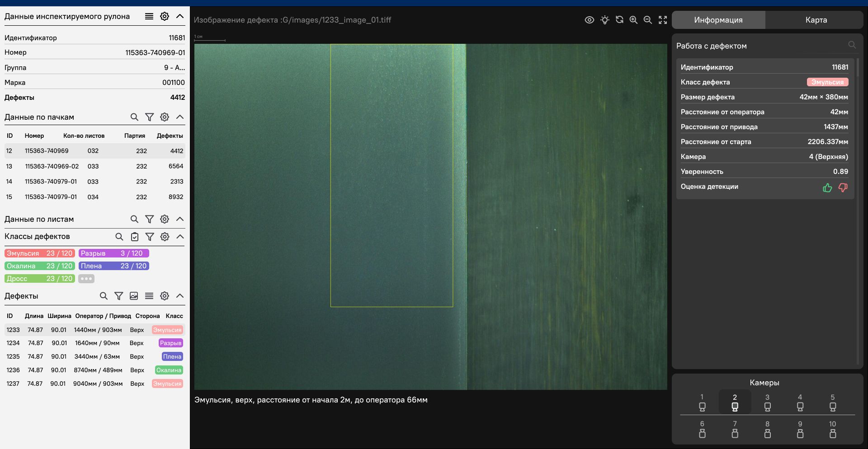Zoom in on the defect image
The height and width of the screenshot is (449, 868).
pyautogui.click(x=634, y=20)
